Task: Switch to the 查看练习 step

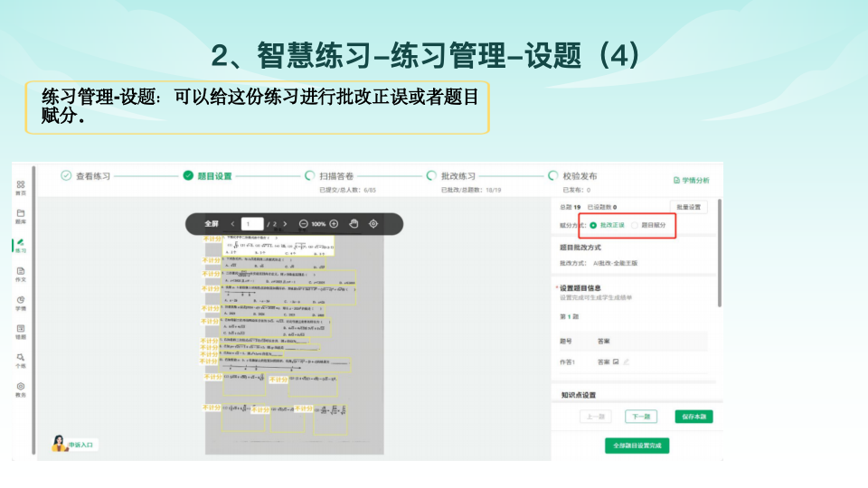Action: [86, 176]
